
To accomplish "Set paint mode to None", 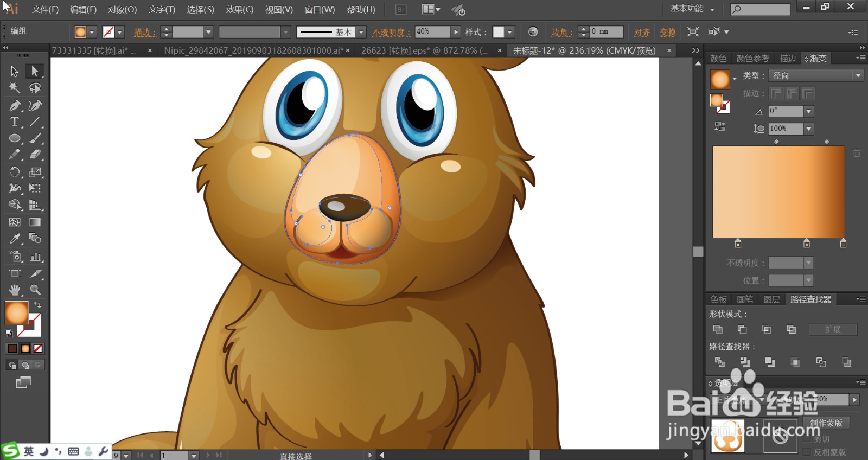I will click(x=38, y=348).
